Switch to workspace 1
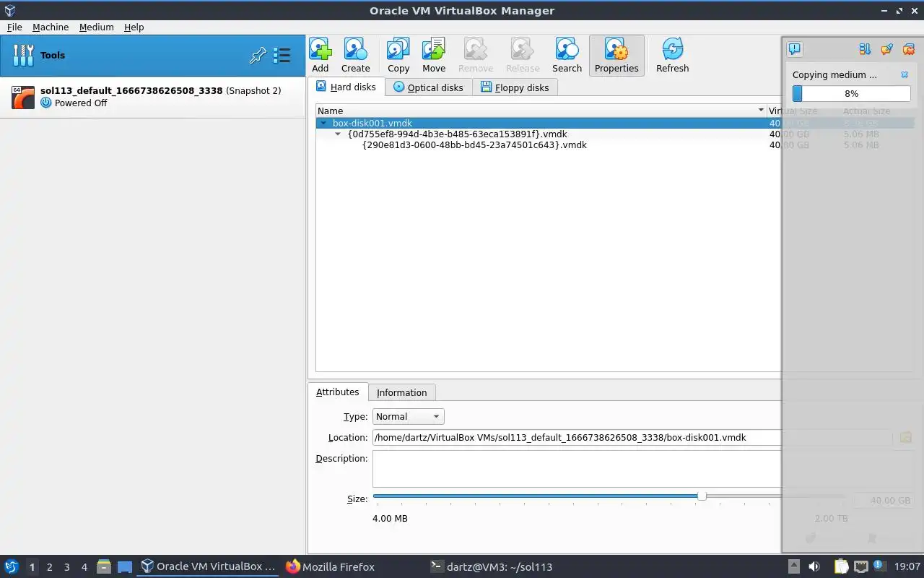The image size is (924, 578). pos(32,567)
